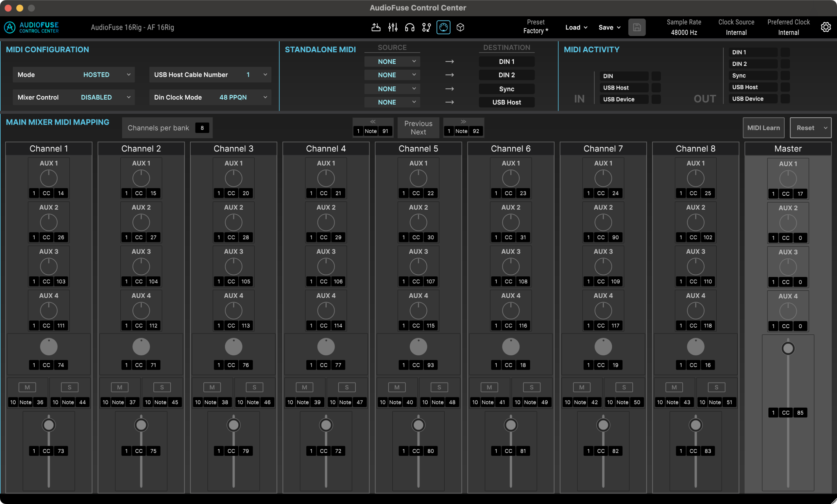Screen dimensions: 837x504
Task: Open the mixer faders page icon
Action: [393, 27]
